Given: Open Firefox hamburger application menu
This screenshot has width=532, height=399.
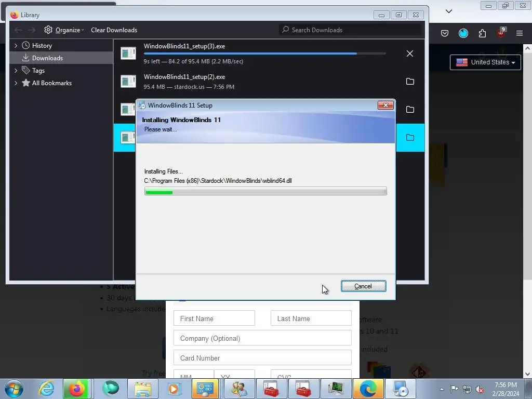Looking at the screenshot, I should click(x=520, y=33).
